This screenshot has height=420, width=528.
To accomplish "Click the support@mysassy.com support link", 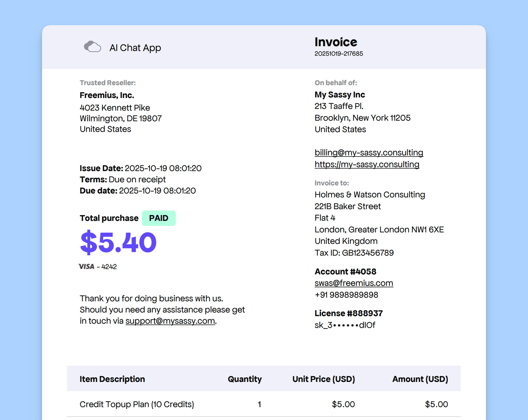I will tap(170, 321).
